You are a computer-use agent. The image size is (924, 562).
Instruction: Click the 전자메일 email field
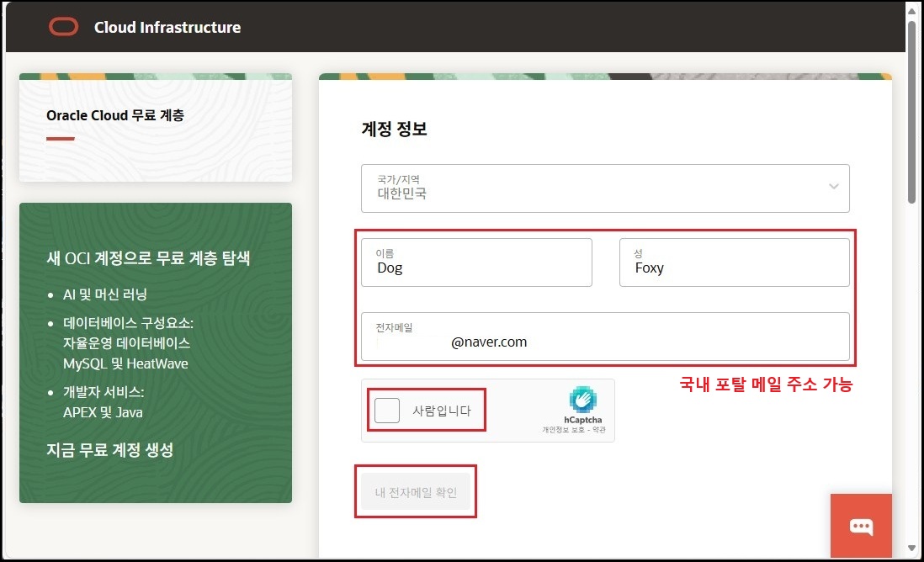click(x=605, y=337)
